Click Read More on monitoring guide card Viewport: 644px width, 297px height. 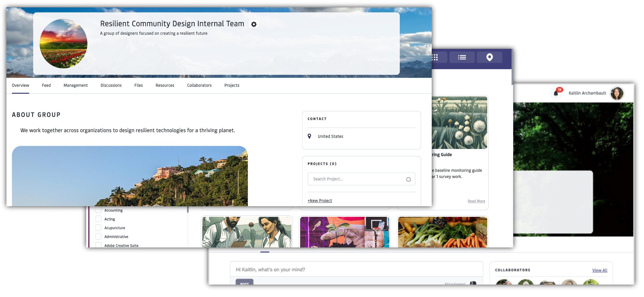point(476,201)
